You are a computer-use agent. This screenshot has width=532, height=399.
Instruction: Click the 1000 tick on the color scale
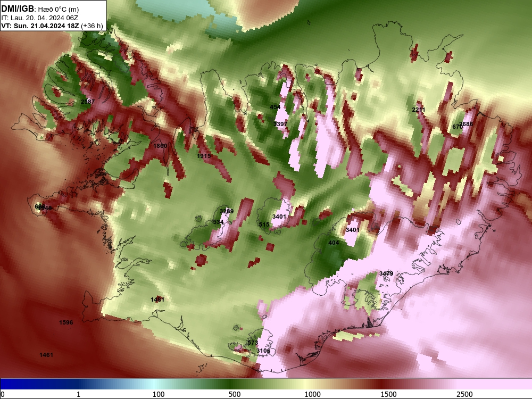click(312, 394)
